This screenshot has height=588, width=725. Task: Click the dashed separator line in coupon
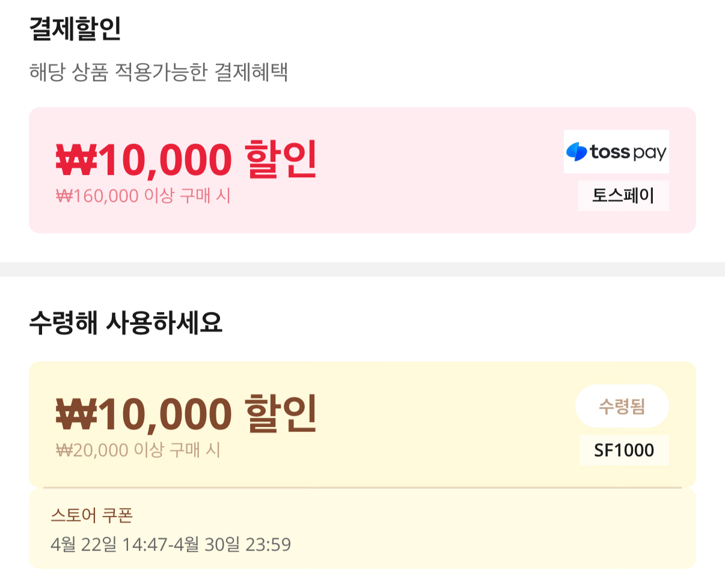tap(362, 487)
